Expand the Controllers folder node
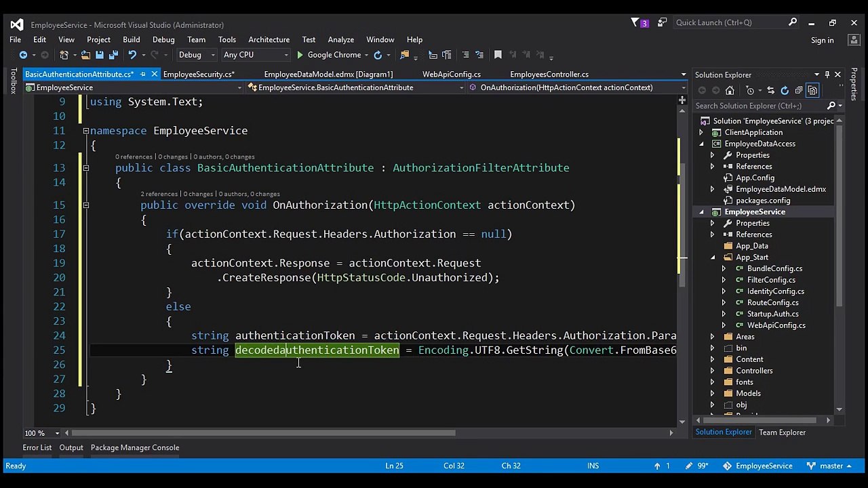 click(x=712, y=371)
